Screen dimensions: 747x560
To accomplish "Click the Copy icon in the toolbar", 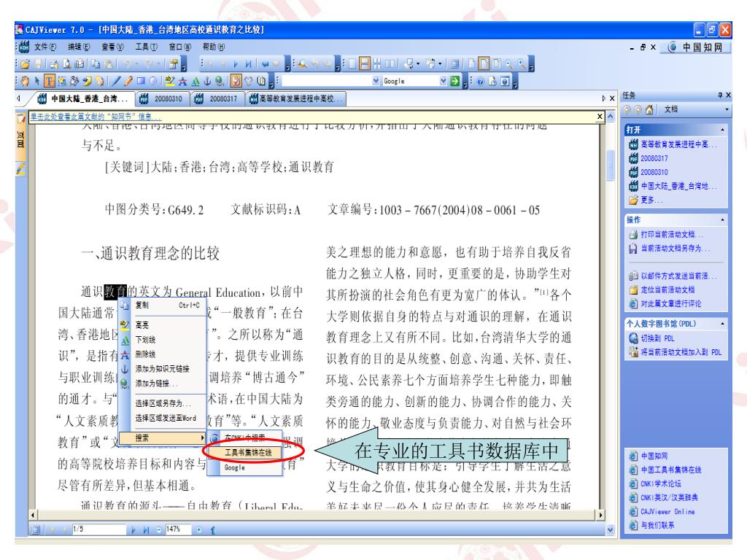I will pyautogui.click(x=95, y=63).
